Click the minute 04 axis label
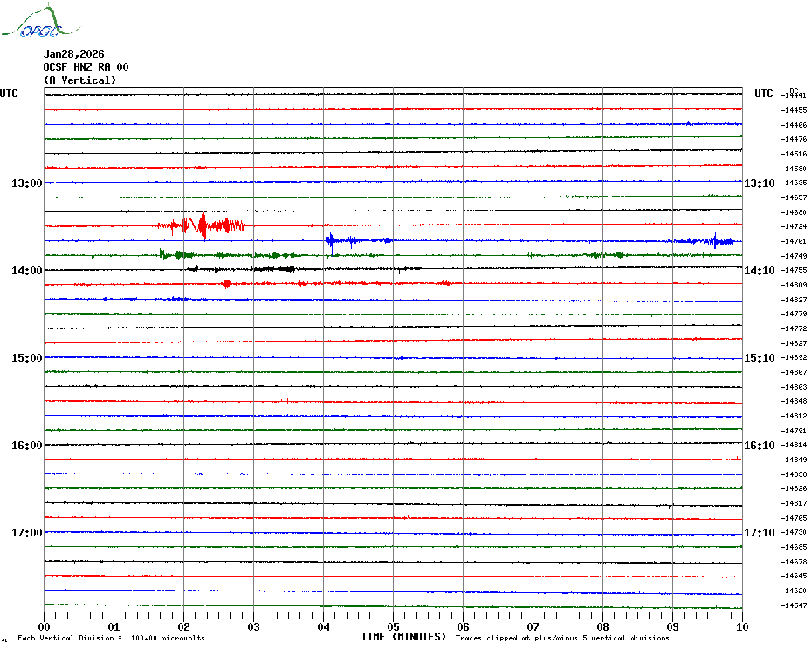812x650 pixels. pos(324,626)
